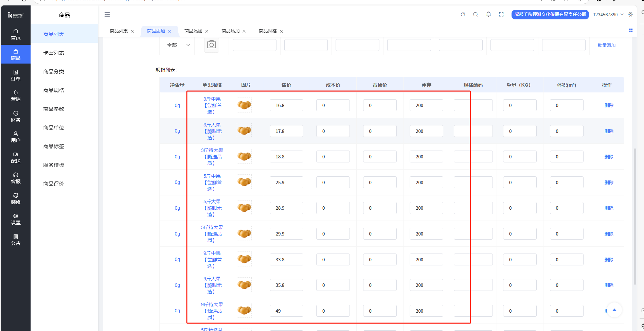Open notifications bell icon
This screenshot has width=644, height=331.
point(488,15)
